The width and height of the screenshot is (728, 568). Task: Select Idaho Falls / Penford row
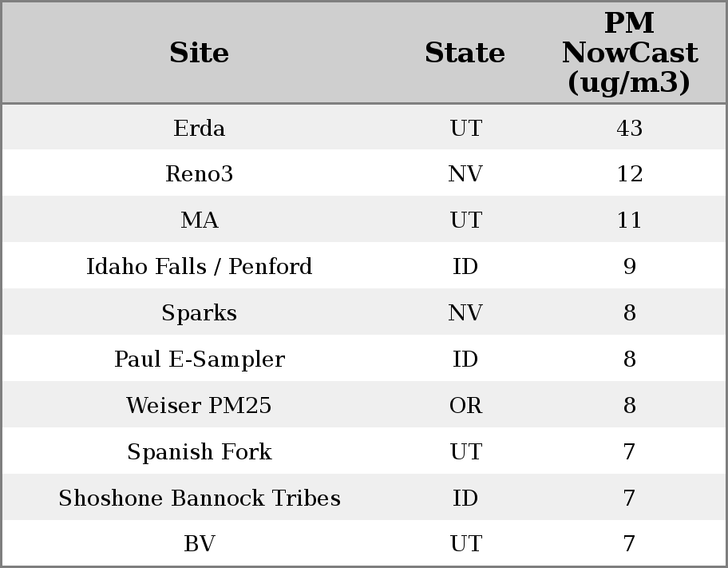(199, 267)
